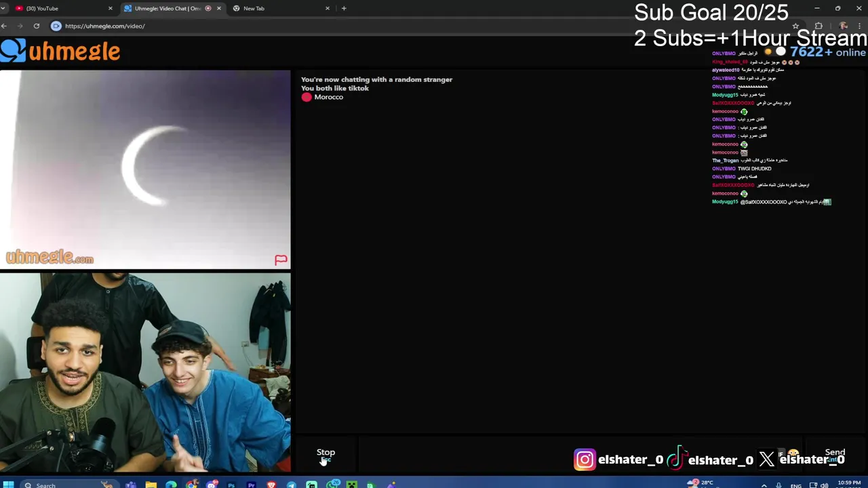Open the 28°C weather widget
Image resolution: width=868 pixels, height=488 pixels.
pos(701,484)
